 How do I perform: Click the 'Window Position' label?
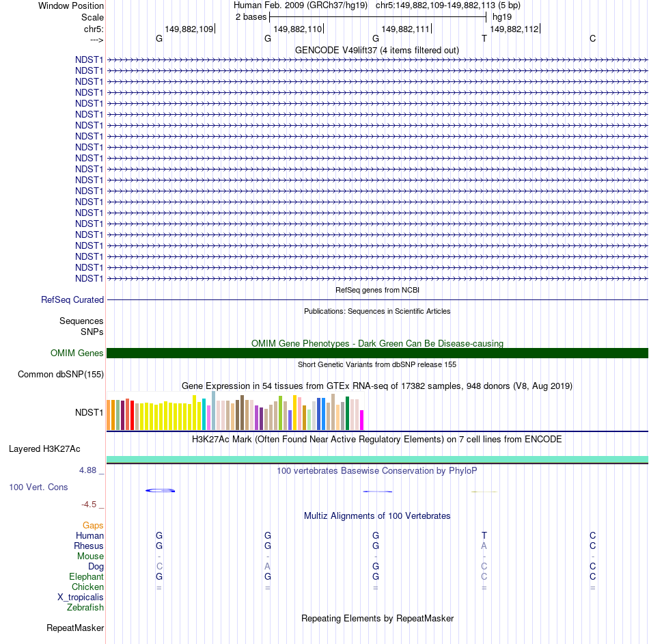click(71, 5)
